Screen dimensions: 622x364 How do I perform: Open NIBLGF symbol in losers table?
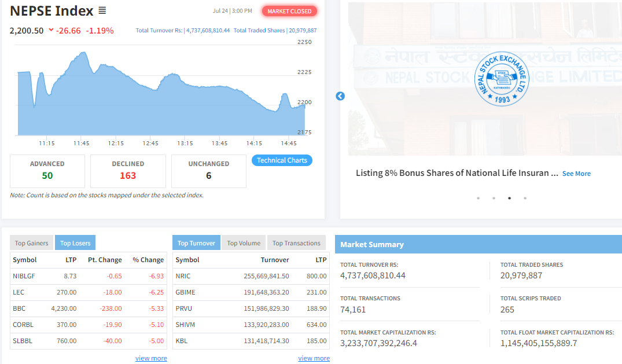click(x=24, y=276)
